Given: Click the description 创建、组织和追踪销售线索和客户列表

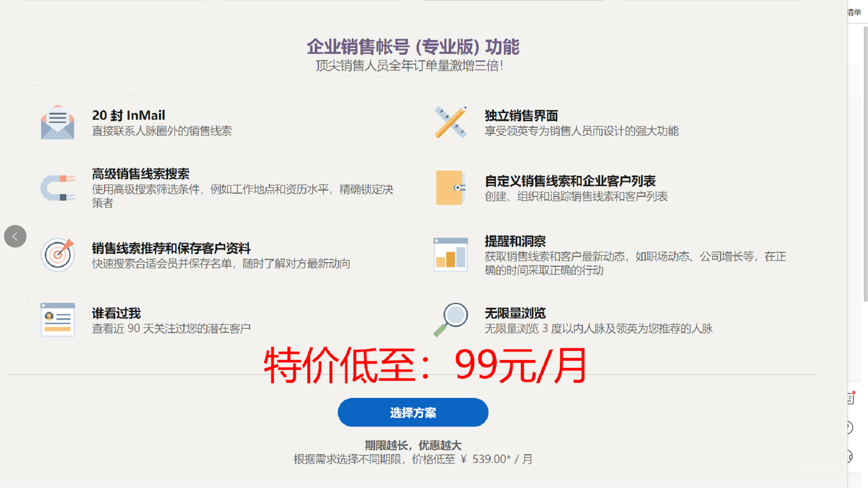Looking at the screenshot, I should pyautogui.click(x=576, y=196).
